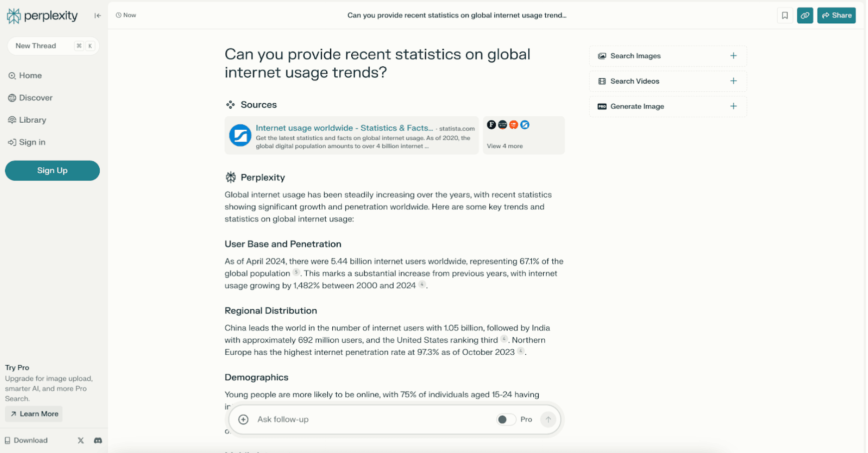
Task: Click the 'Try Pro' heading
Action: click(x=17, y=368)
